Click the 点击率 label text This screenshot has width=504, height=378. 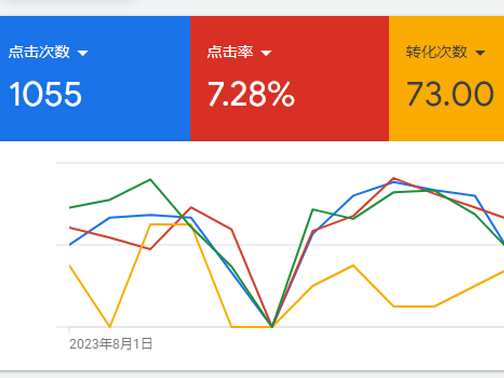tap(230, 52)
